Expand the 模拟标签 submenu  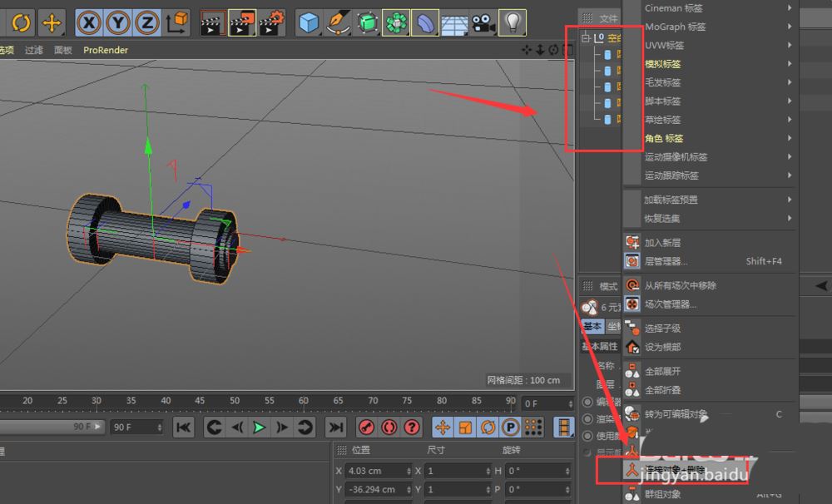coord(711,64)
